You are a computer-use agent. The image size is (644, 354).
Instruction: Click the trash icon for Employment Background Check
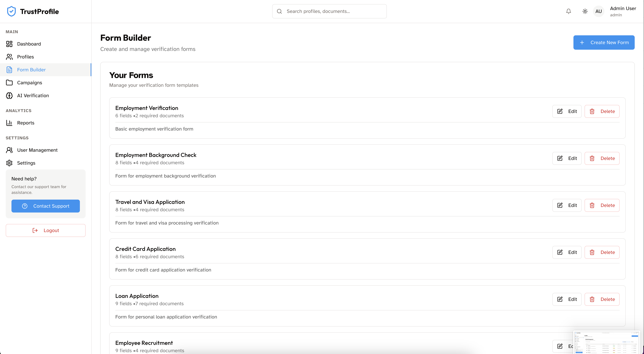click(x=592, y=158)
